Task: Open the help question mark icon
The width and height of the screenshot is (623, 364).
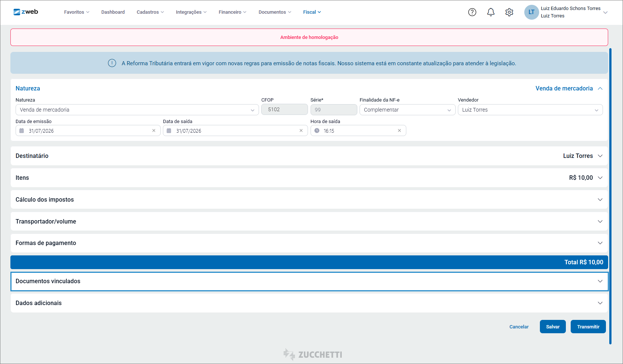Action: (x=472, y=12)
